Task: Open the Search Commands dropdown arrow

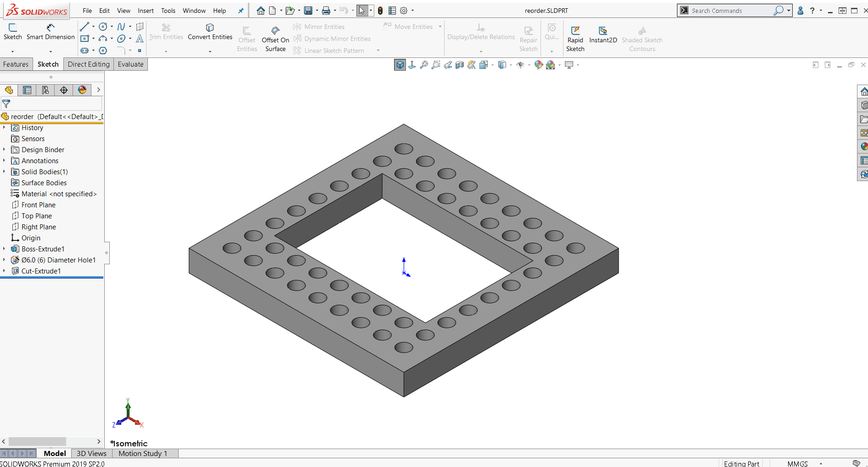Action: (789, 11)
